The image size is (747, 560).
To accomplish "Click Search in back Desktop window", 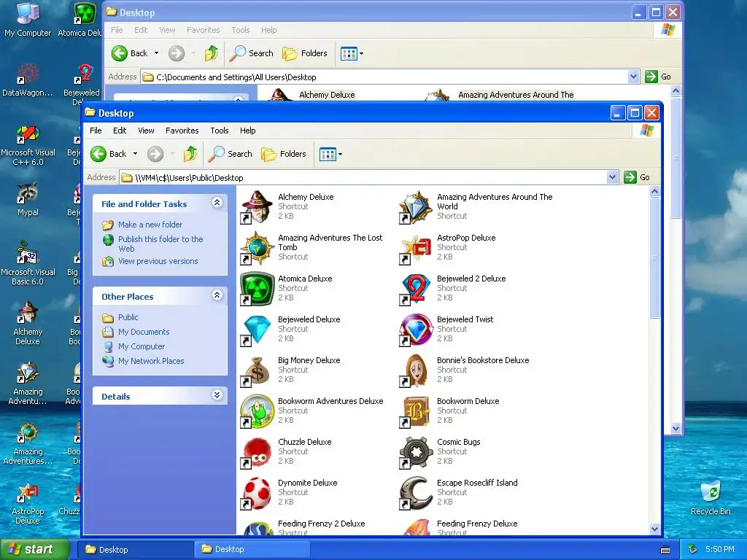I will [x=251, y=53].
